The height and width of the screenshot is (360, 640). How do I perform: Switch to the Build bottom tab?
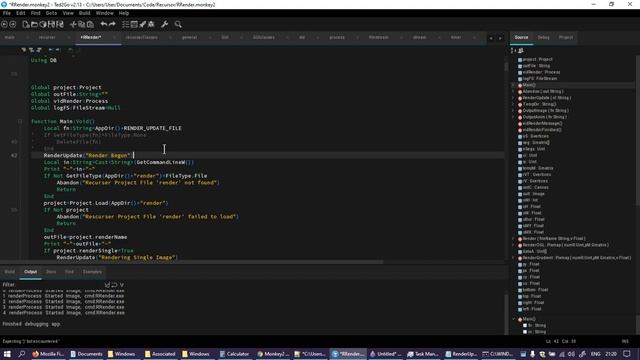point(9,272)
